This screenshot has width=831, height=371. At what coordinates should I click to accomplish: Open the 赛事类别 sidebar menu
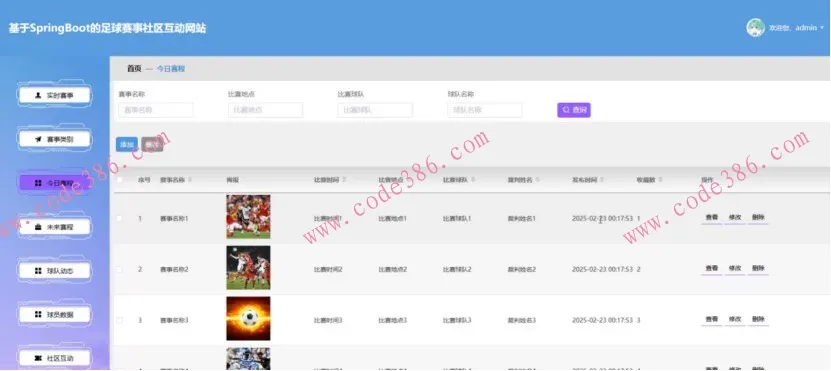pyautogui.click(x=54, y=139)
